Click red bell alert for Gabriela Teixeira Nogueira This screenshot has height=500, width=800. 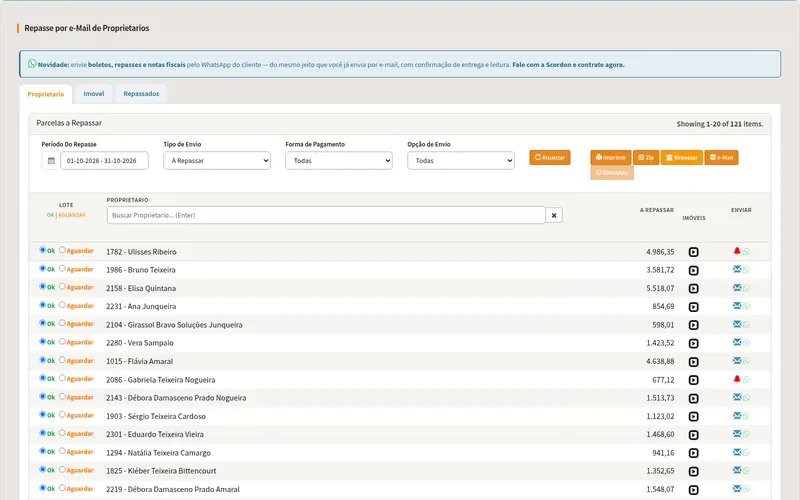point(737,379)
